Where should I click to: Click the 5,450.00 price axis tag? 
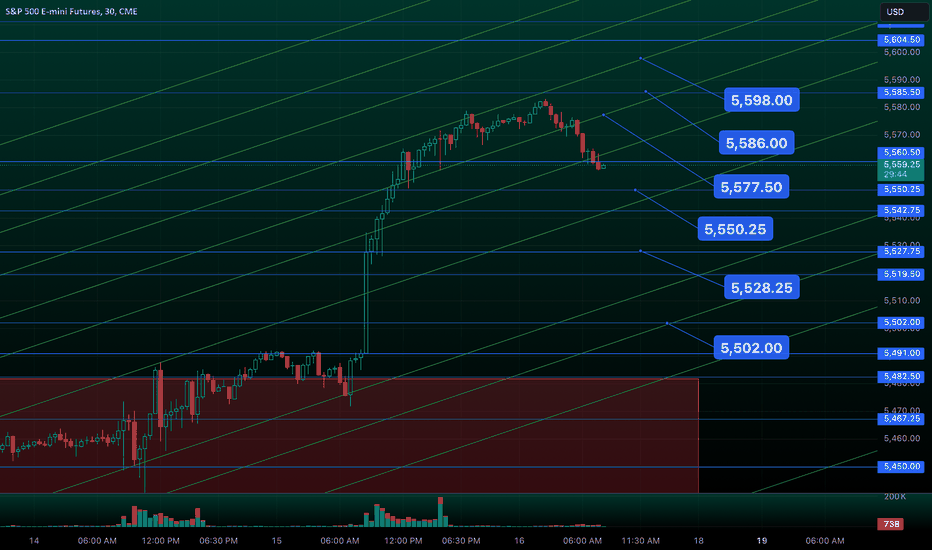pos(901,466)
